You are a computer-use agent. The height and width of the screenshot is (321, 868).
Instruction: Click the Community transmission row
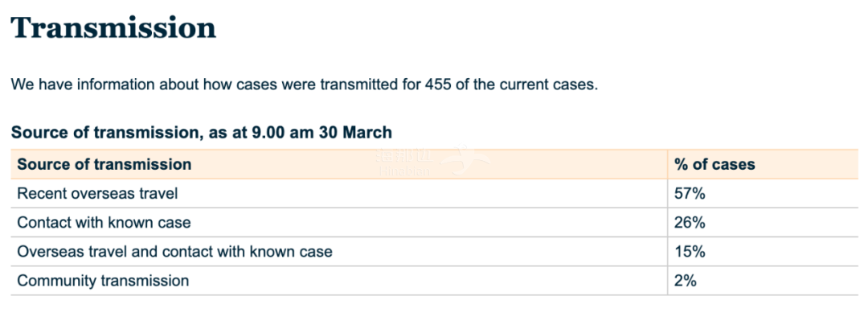pos(434,281)
